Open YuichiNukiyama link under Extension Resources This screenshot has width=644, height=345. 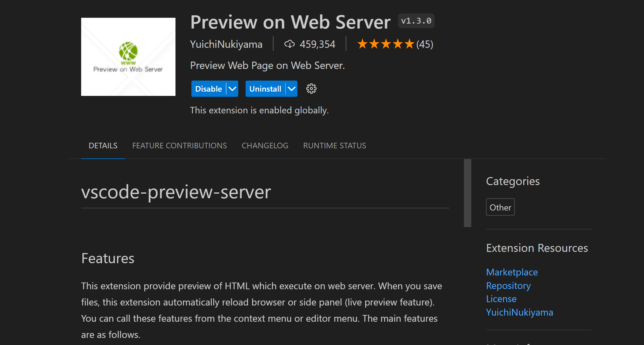[519, 312]
